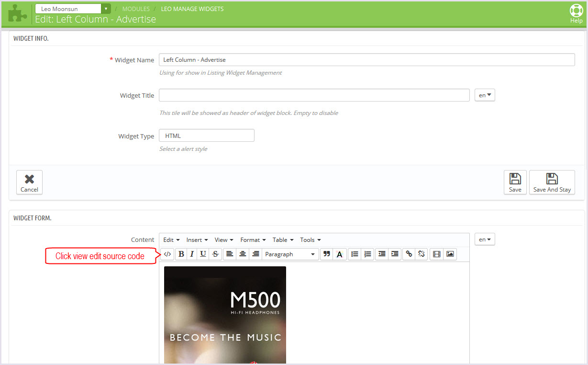Open the Leo Moonsun shop selector
588x365 pixels.
[73, 9]
